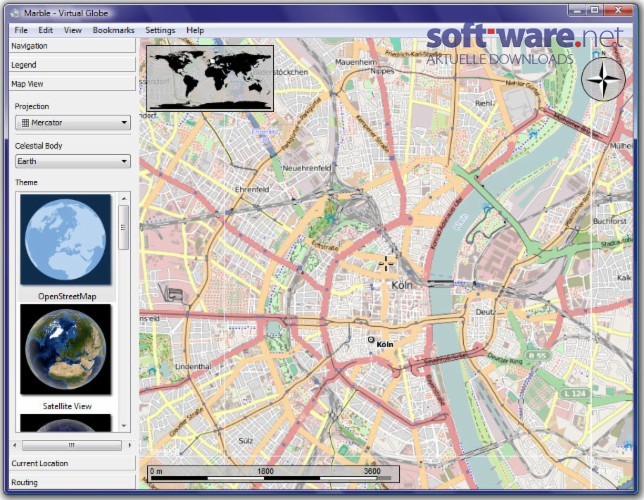Select the OpenStreetMap theme thumbnail
Image resolution: width=644 pixels, height=500 pixels.
pos(66,240)
